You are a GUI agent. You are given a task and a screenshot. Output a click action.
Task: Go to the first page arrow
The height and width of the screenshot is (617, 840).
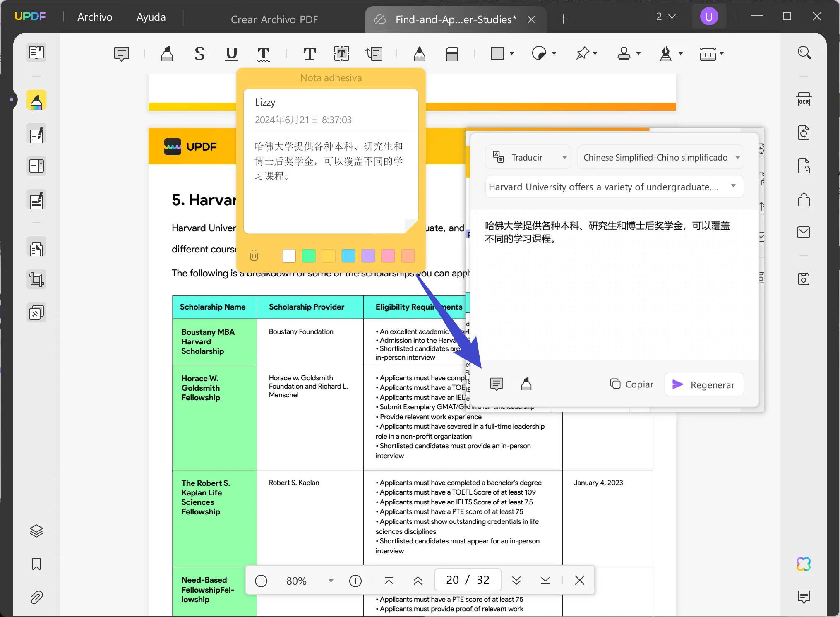click(389, 581)
